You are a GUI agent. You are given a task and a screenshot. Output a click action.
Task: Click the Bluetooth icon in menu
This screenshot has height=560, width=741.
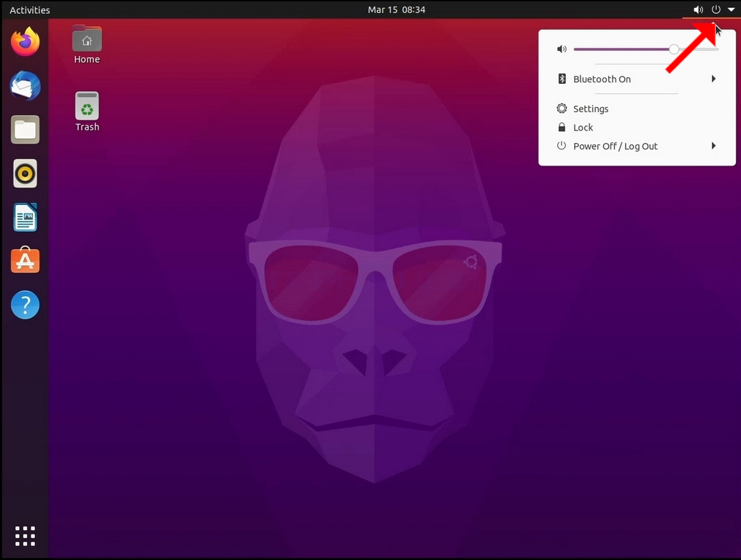click(x=562, y=79)
